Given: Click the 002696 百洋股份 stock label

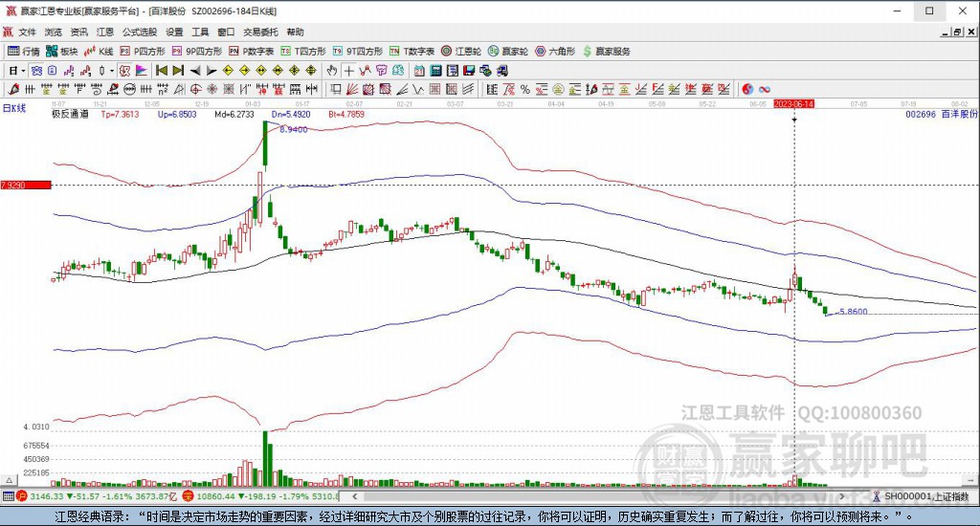Looking at the screenshot, I should click(942, 115).
